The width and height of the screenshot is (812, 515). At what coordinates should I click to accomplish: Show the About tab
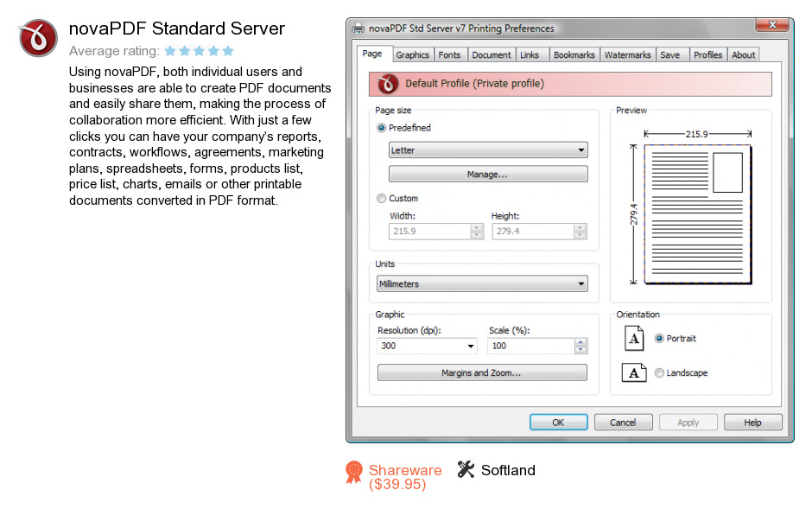(x=743, y=55)
